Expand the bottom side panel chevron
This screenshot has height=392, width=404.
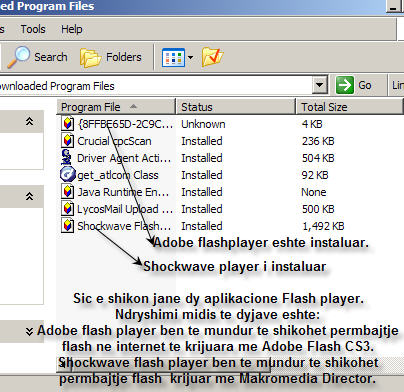pos(30,331)
